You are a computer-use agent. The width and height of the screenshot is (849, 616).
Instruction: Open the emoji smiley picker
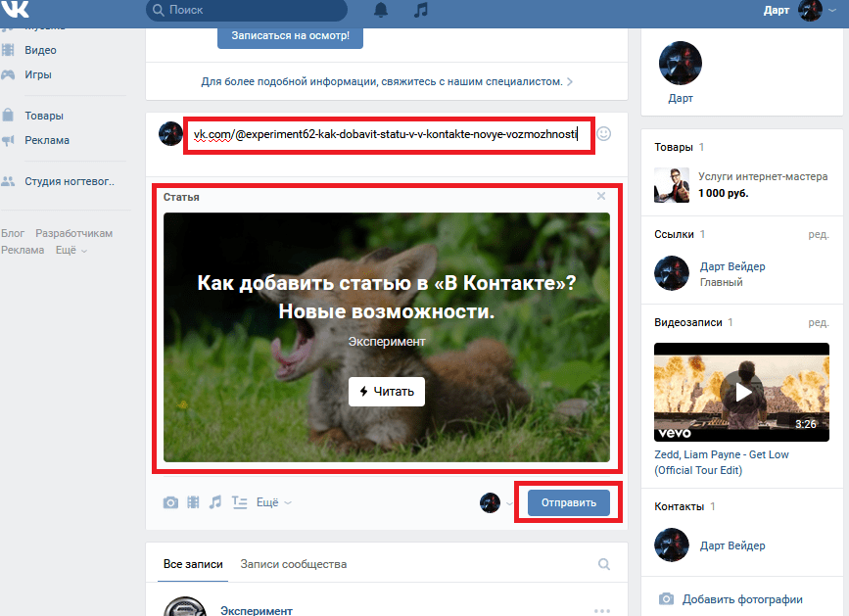[604, 134]
